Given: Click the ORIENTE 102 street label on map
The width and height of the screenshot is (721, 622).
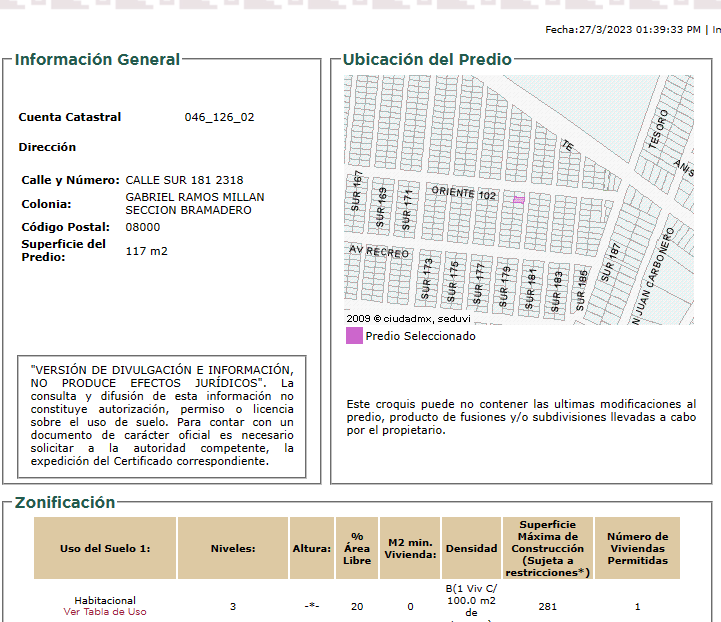Looking at the screenshot, I should (464, 192).
